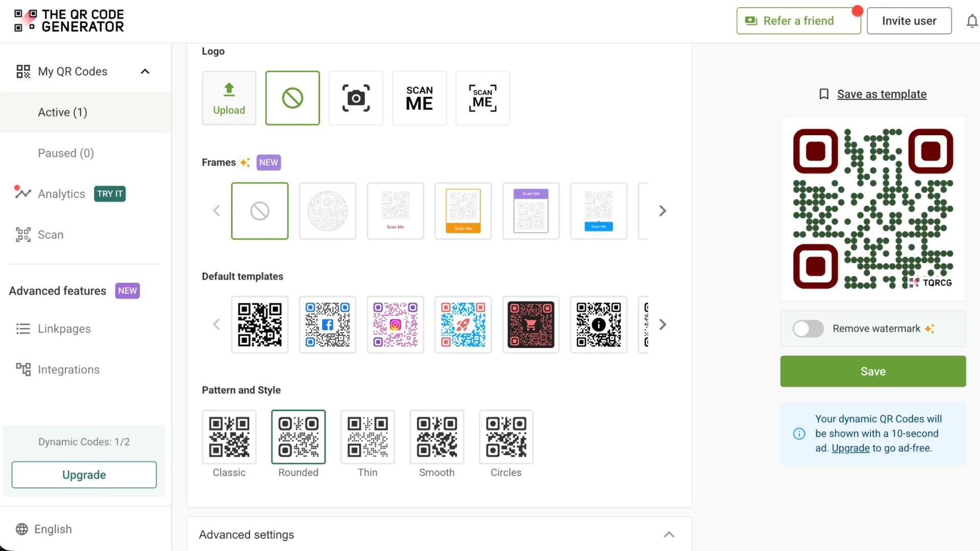Show previous default templates arrow

coord(216,324)
